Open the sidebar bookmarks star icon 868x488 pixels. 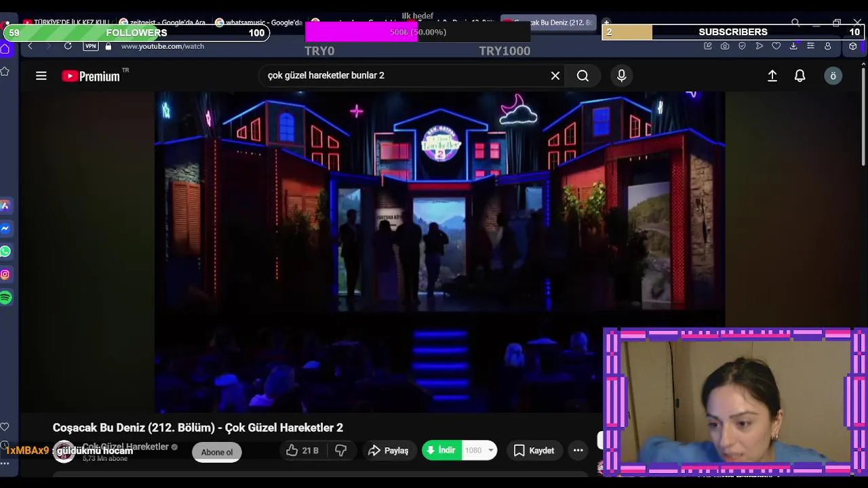(x=5, y=71)
